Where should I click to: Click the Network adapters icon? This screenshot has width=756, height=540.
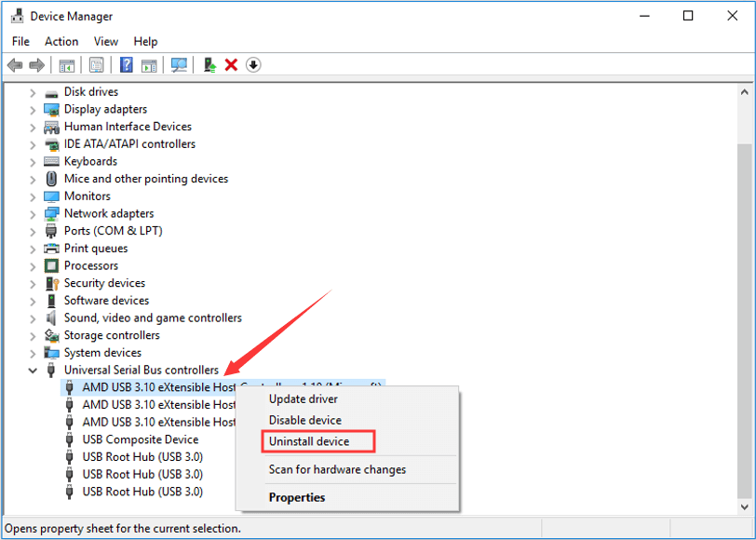tap(51, 213)
